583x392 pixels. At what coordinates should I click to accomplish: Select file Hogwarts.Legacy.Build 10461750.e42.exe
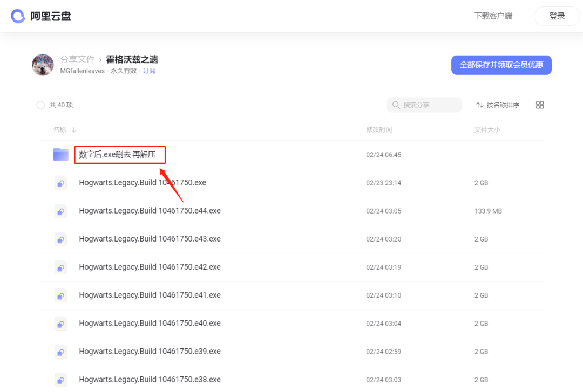coord(150,267)
